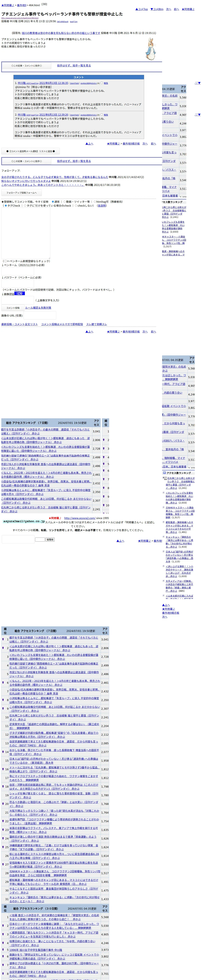The image size is (201, 980).
Task: Select the checkしない radio option
Action: 76,205
